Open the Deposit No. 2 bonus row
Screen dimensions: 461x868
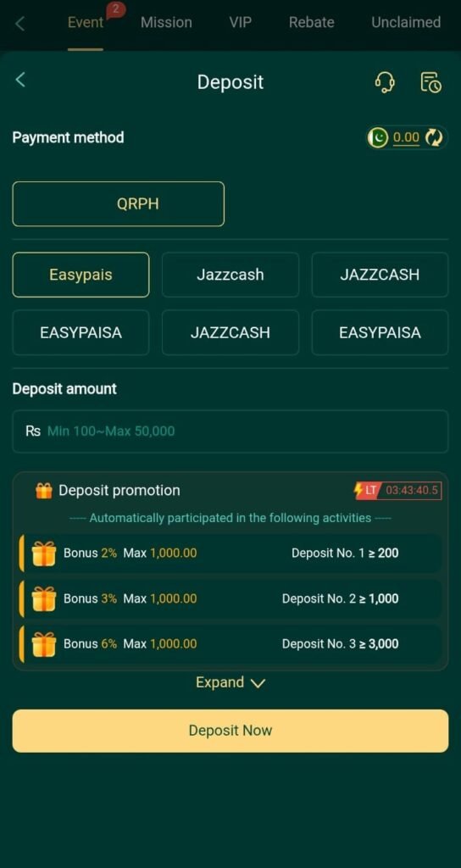[230, 598]
